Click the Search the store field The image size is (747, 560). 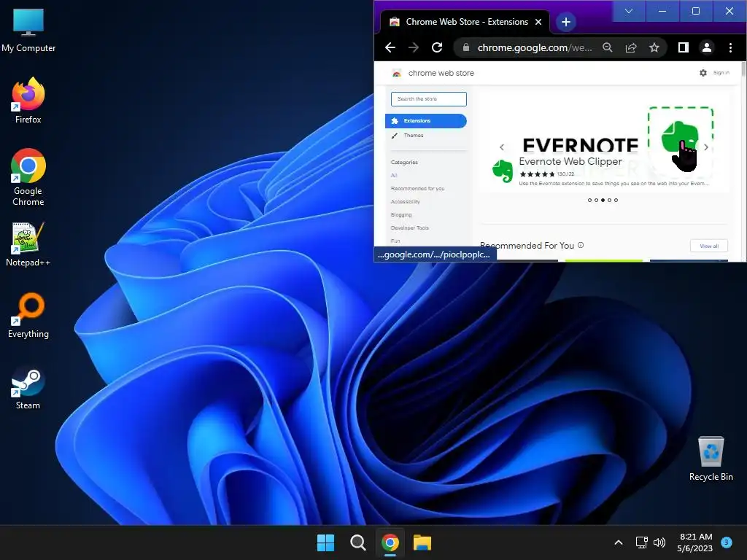428,98
